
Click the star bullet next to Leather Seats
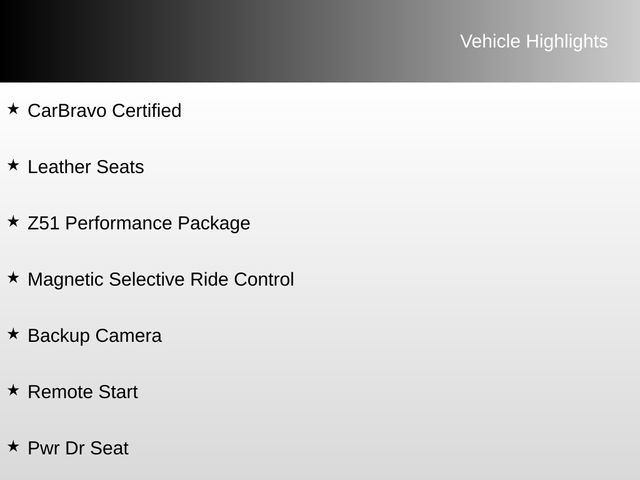pyautogui.click(x=13, y=165)
